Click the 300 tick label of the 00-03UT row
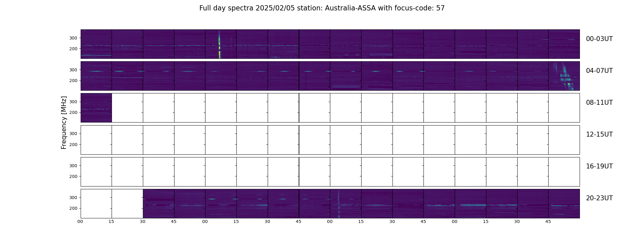644x245 pixels. pyautogui.click(x=73, y=38)
